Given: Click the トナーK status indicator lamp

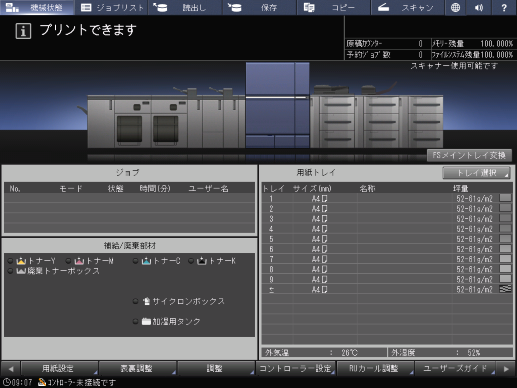Looking at the screenshot, I should coord(191,261).
